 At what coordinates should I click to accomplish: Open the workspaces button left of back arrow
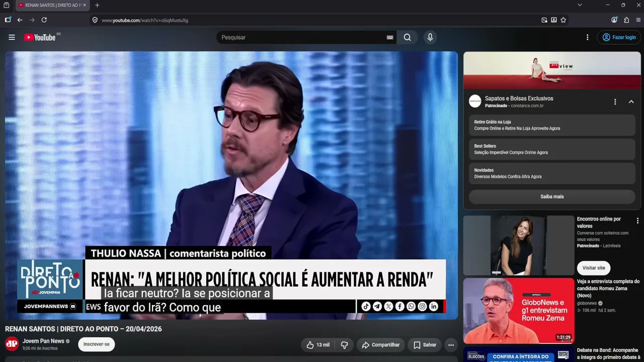[8, 20]
